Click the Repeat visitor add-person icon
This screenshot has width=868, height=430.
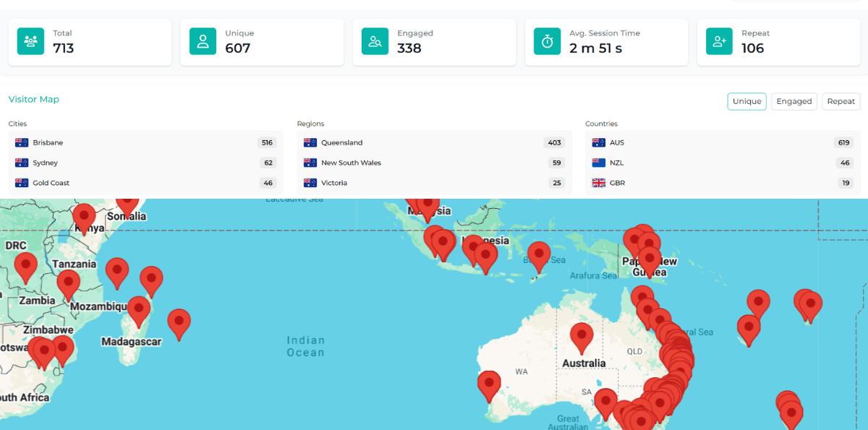coord(720,41)
